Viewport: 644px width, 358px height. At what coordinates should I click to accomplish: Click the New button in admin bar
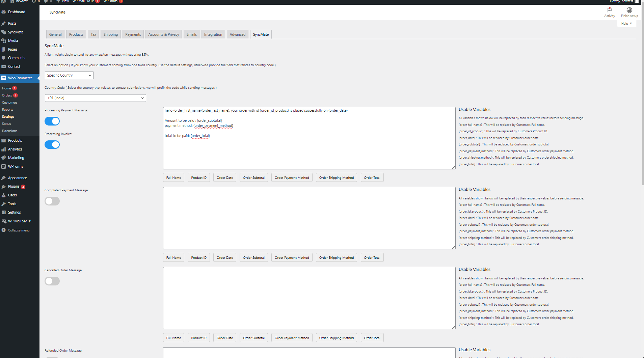pyautogui.click(x=62, y=1)
